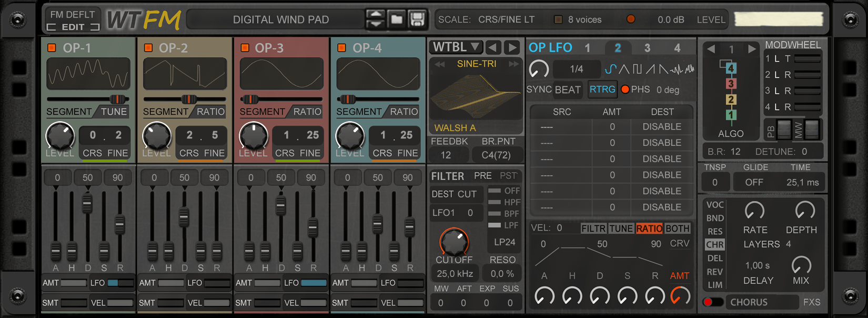Set filter position to PRE

coord(482,176)
